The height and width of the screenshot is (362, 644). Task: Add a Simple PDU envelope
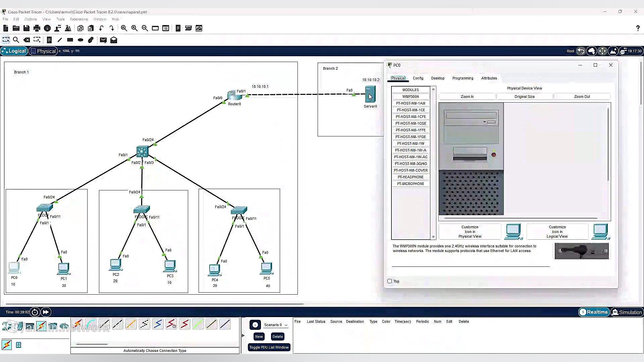[x=103, y=40]
